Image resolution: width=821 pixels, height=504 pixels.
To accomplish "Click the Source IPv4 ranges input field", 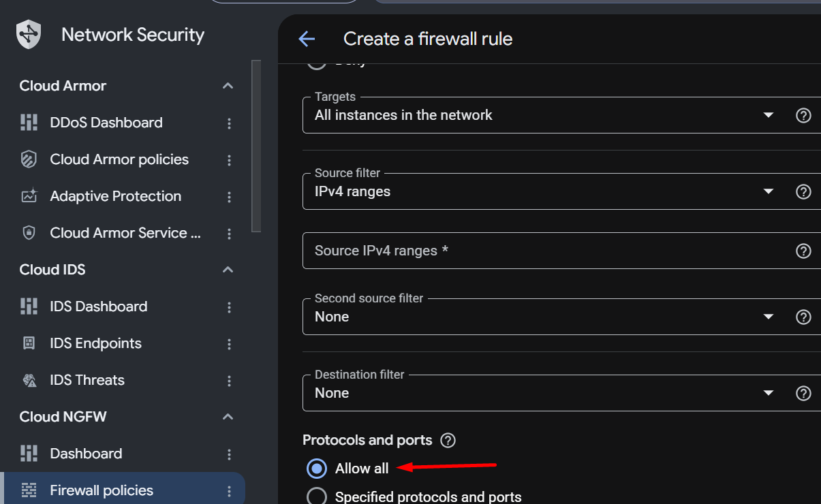I will [x=545, y=251].
